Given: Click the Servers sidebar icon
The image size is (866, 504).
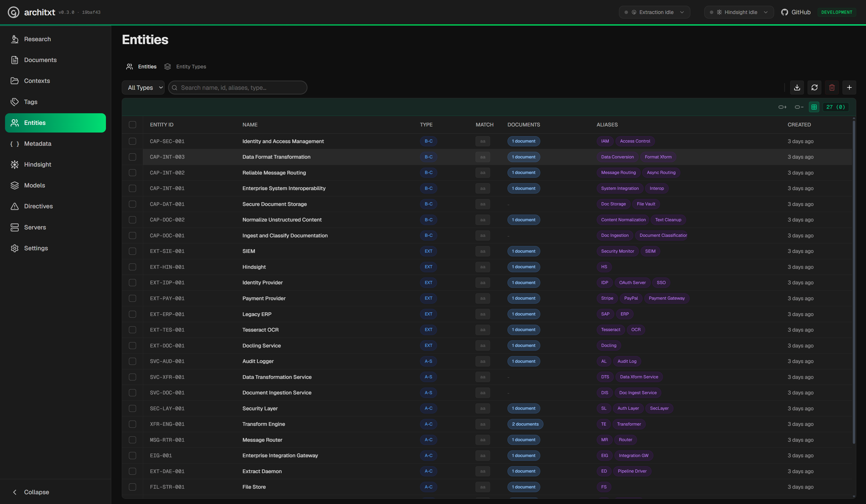Looking at the screenshot, I should coord(15,227).
